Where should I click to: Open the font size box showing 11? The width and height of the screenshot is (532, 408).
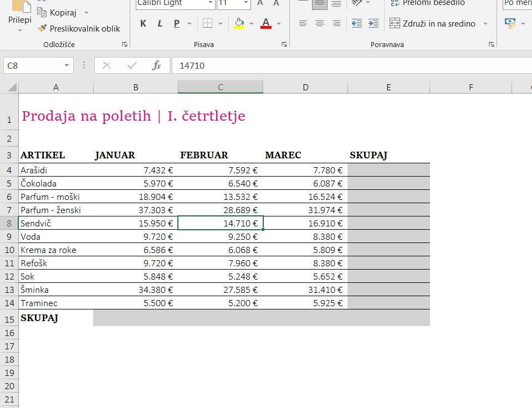point(234,3)
